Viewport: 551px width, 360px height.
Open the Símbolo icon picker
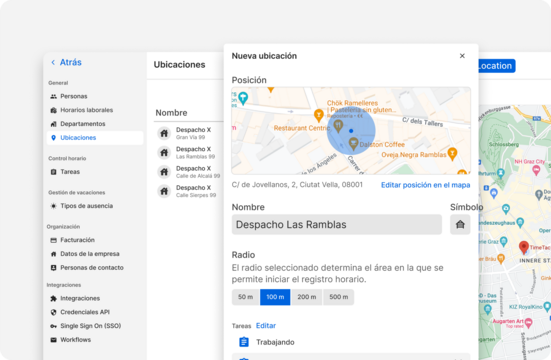[x=460, y=224]
